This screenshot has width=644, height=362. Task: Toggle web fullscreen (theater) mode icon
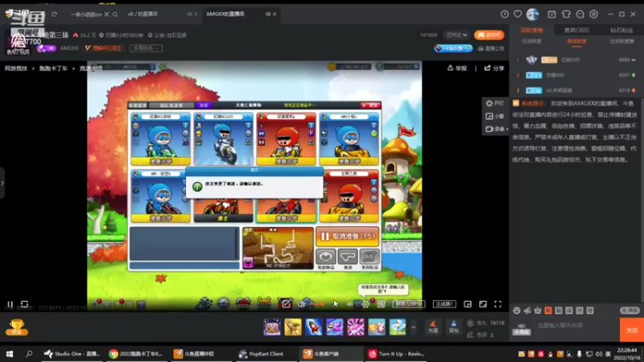pos(483,304)
